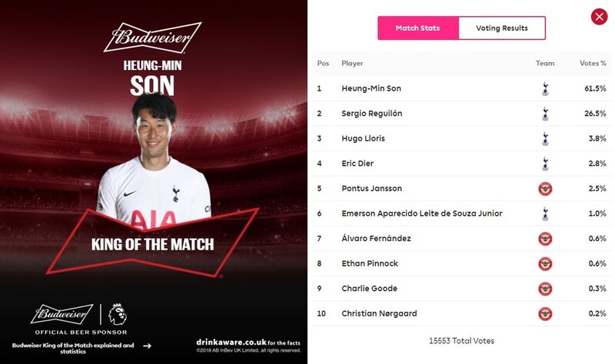Click the Player column header

coord(352,63)
